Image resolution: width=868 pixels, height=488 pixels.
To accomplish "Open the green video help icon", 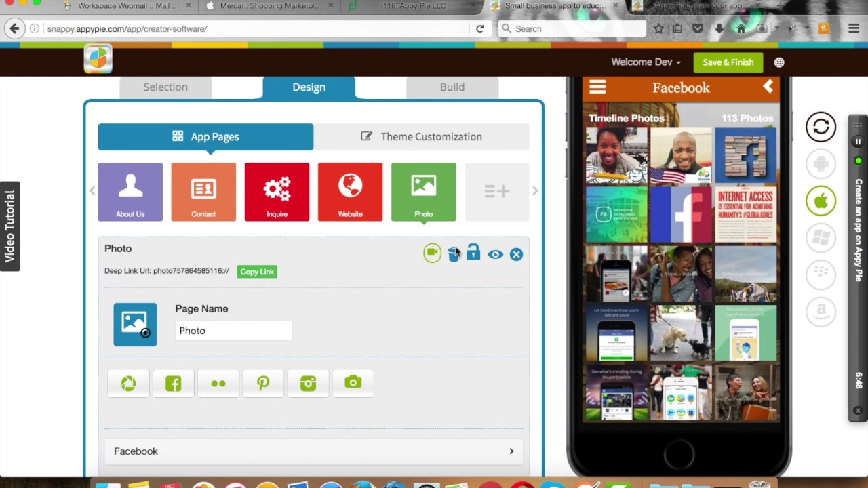I will [x=432, y=253].
